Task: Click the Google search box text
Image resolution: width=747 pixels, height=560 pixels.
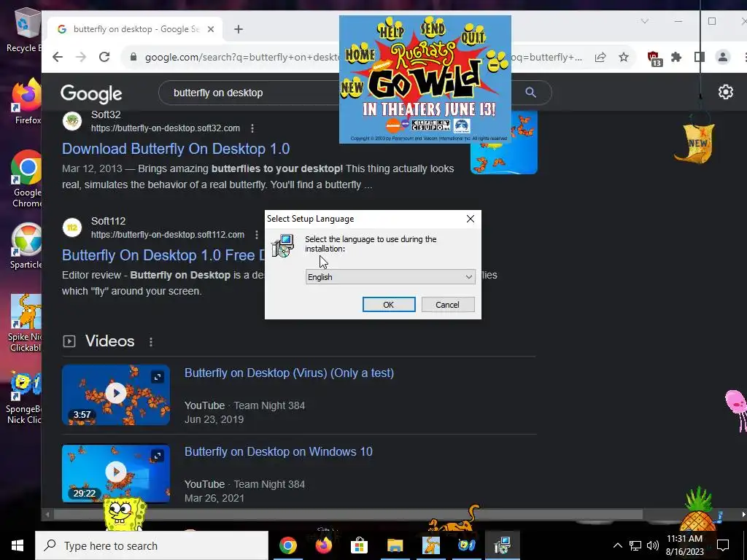Action: pos(218,93)
